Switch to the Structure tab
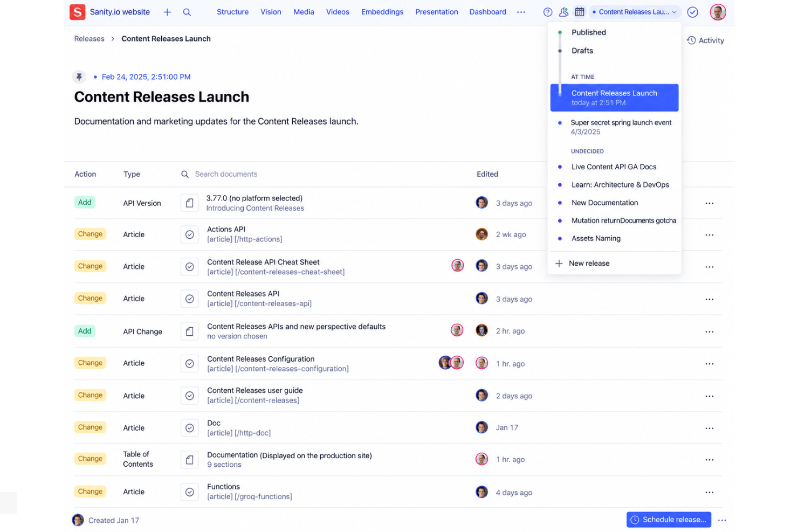 (233, 12)
